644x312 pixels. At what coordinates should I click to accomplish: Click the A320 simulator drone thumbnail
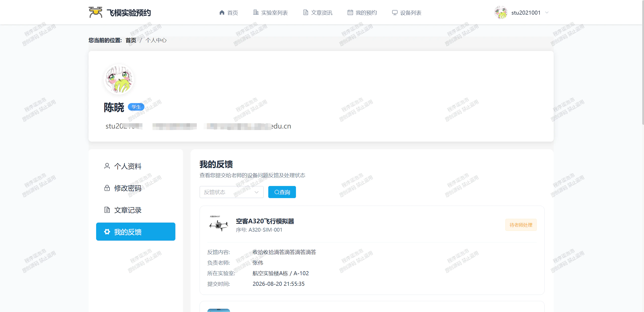pyautogui.click(x=218, y=224)
